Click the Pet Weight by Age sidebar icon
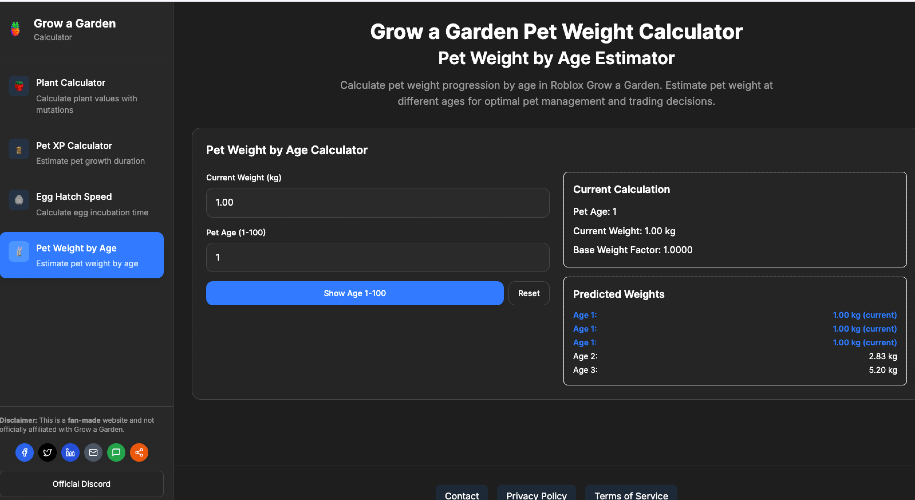 19,252
